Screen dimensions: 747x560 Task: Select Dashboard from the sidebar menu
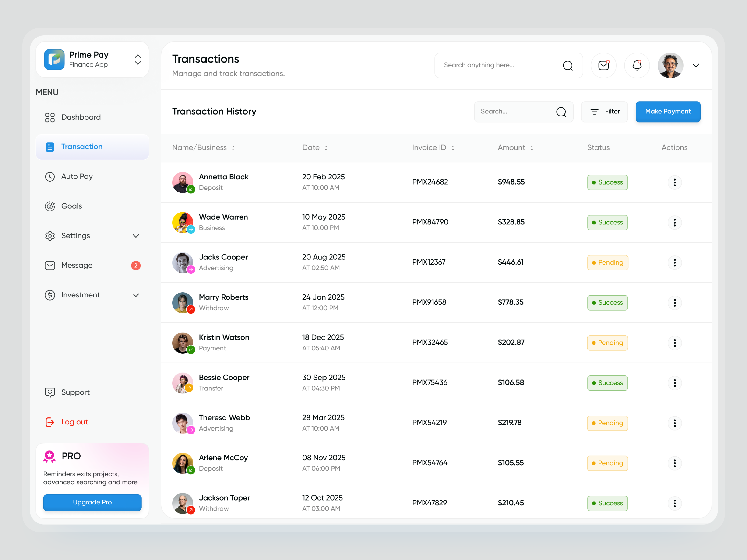(x=81, y=117)
